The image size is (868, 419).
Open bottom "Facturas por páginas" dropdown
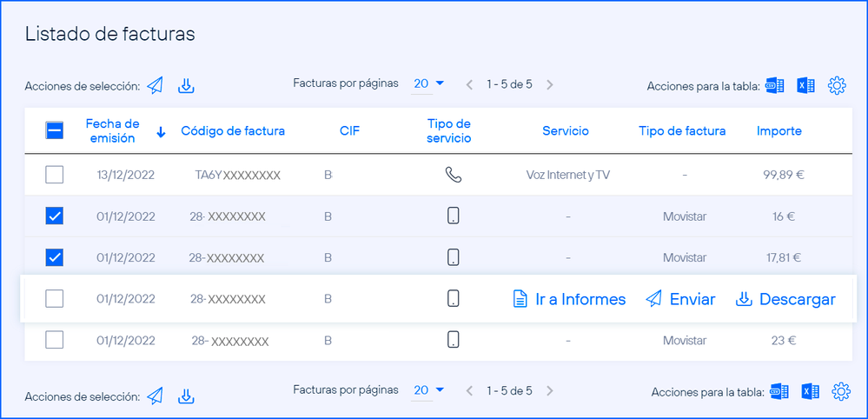tap(428, 390)
